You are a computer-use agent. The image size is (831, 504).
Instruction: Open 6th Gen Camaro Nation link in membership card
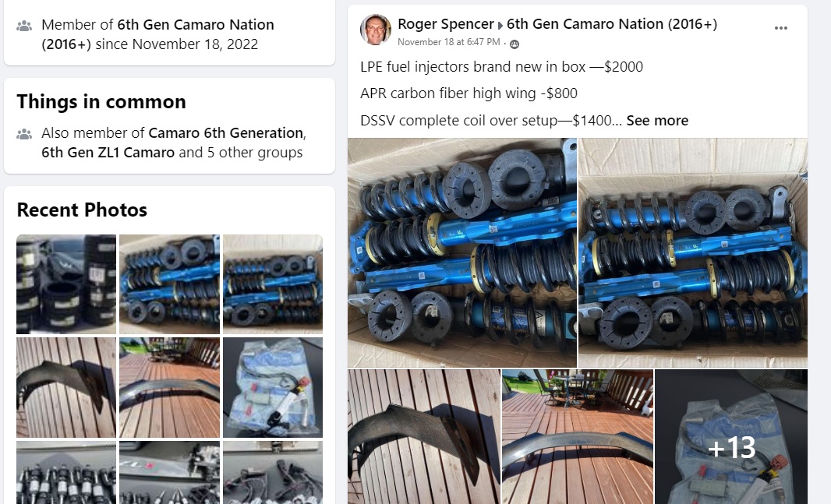(x=158, y=34)
